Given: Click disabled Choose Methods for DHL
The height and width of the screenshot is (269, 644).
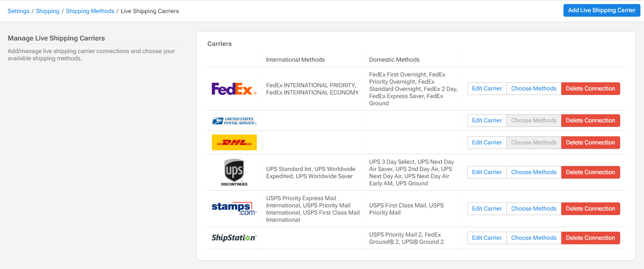Looking at the screenshot, I should point(534,143).
